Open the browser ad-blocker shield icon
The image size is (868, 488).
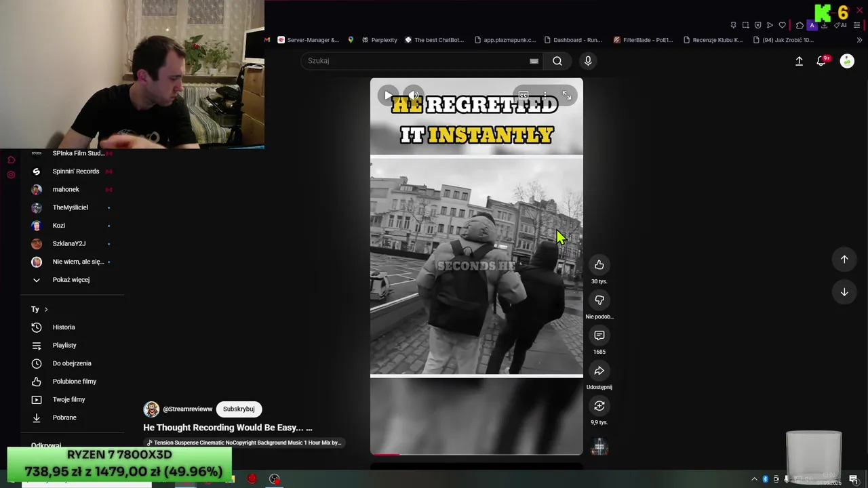(757, 25)
